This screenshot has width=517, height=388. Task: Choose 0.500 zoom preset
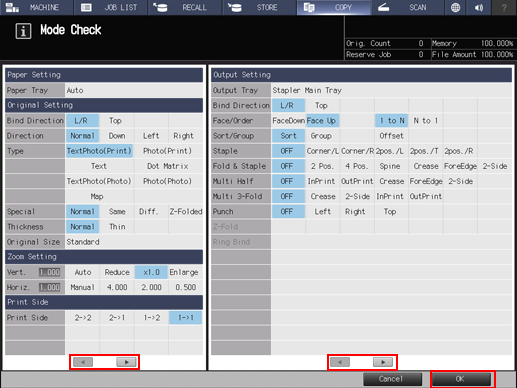click(x=185, y=287)
